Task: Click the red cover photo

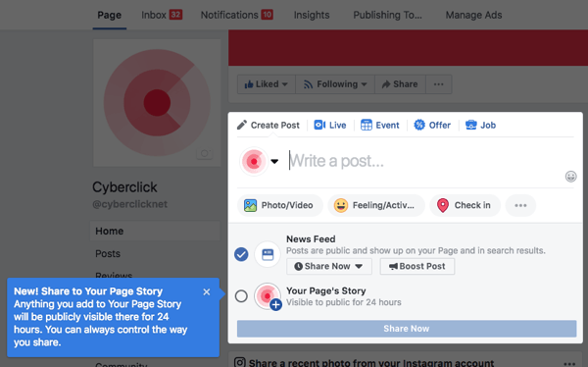Action: (x=408, y=48)
